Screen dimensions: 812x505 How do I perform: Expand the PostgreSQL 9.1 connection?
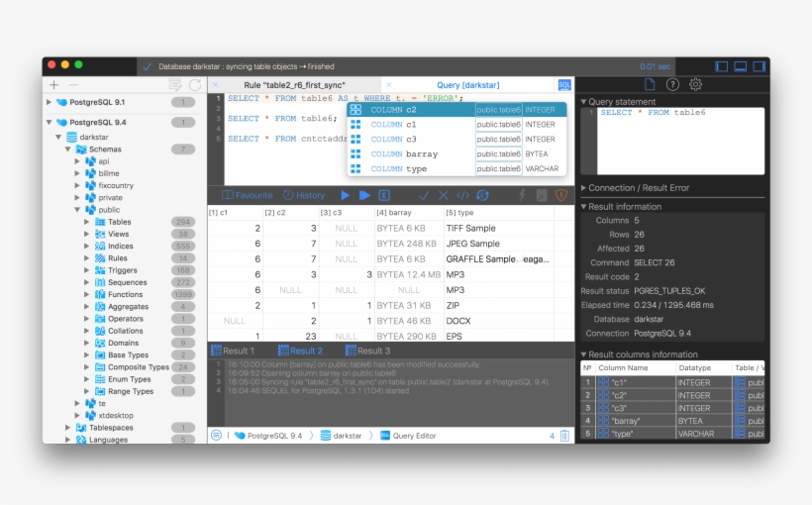[49, 102]
